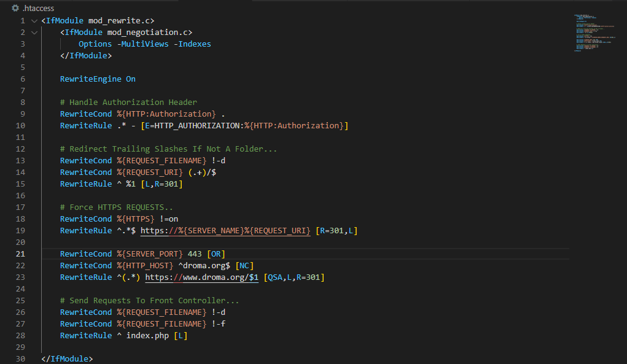
Task: Fold the mod_negotiation.c IfModule block
Action: coord(34,33)
